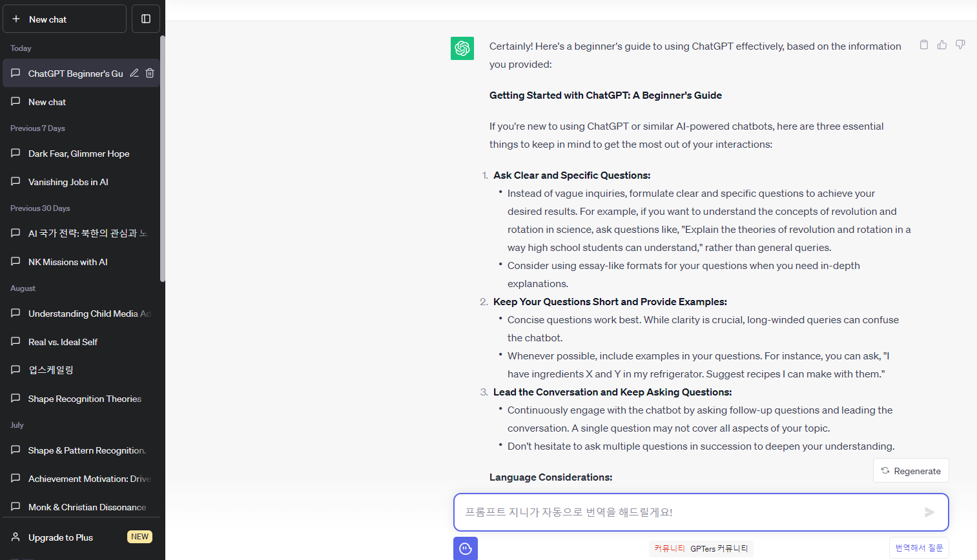Give the response a thumbs down
The image size is (977, 560).
click(x=960, y=45)
